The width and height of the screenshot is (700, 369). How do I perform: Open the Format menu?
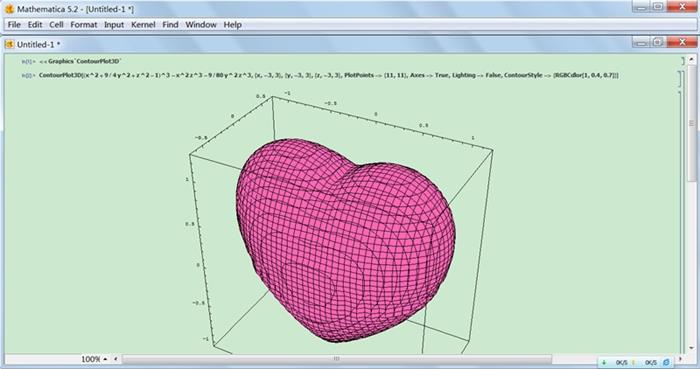[x=83, y=25]
